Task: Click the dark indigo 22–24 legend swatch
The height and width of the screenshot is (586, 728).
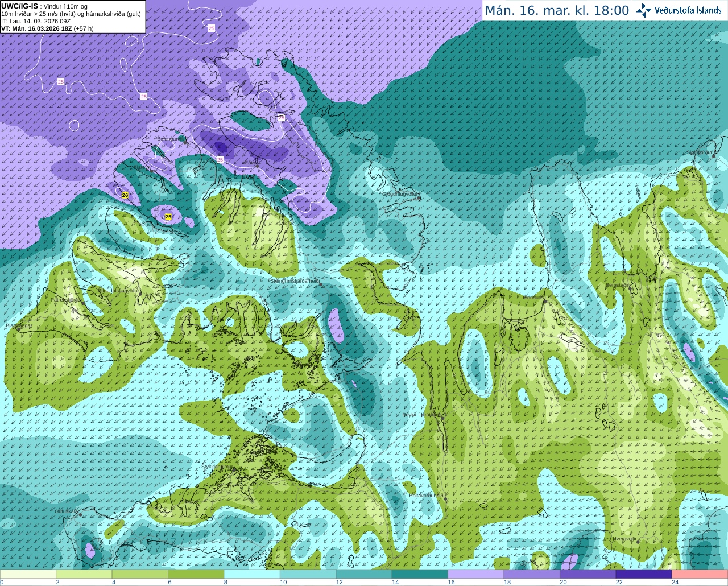Action: pyautogui.click(x=644, y=574)
